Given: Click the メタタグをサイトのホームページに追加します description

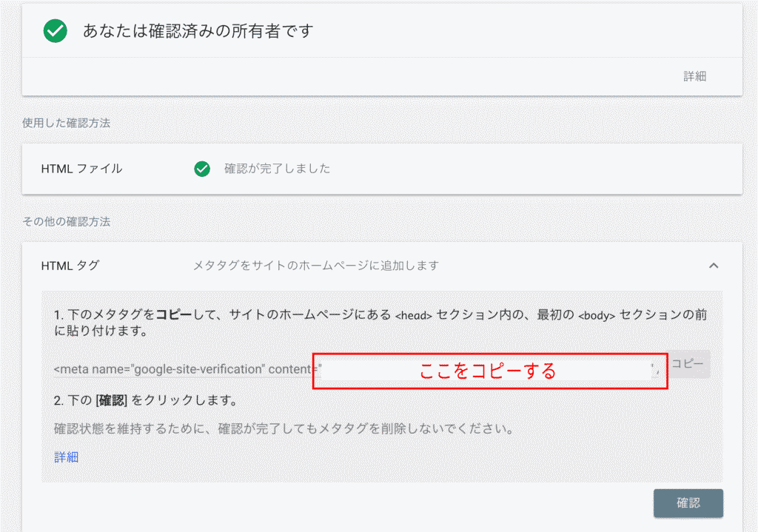Looking at the screenshot, I should point(315,265).
